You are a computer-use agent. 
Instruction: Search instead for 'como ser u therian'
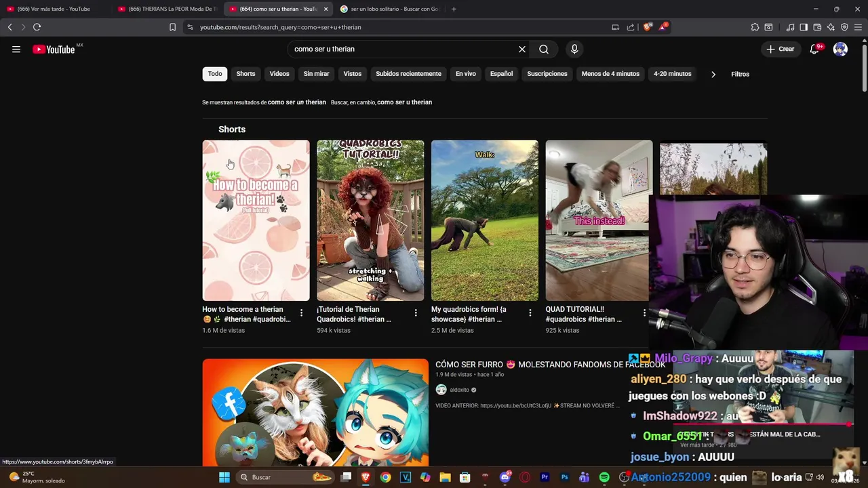point(404,102)
